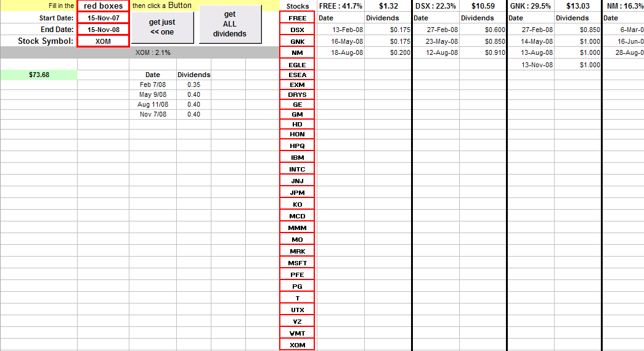Click the 18-Aug-08 date under FREE
This screenshot has width=644, height=351.
tap(340, 52)
